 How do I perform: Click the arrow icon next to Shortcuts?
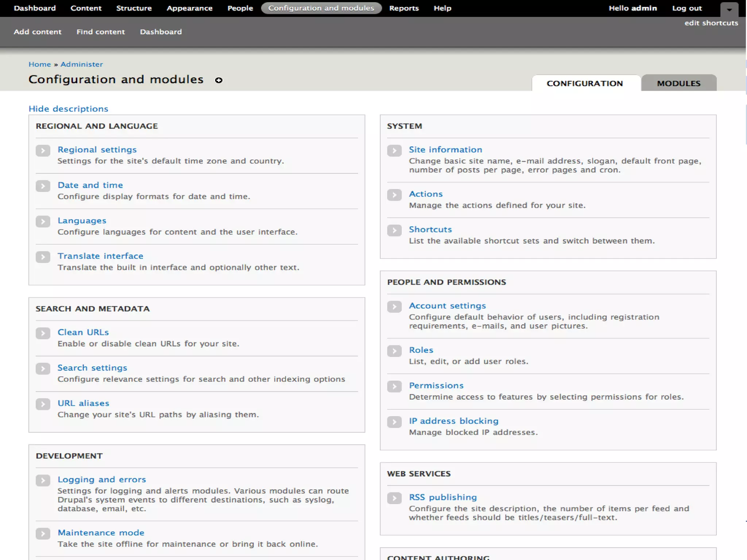click(x=394, y=230)
